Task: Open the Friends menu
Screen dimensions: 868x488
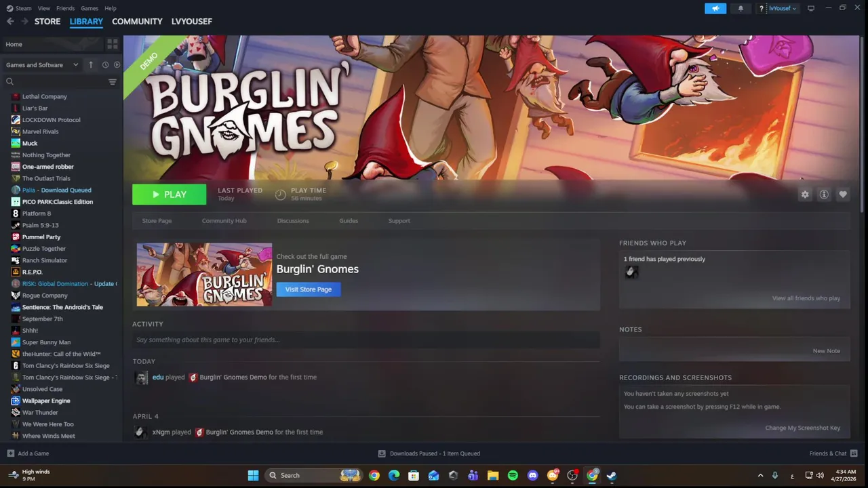Action: click(x=66, y=8)
